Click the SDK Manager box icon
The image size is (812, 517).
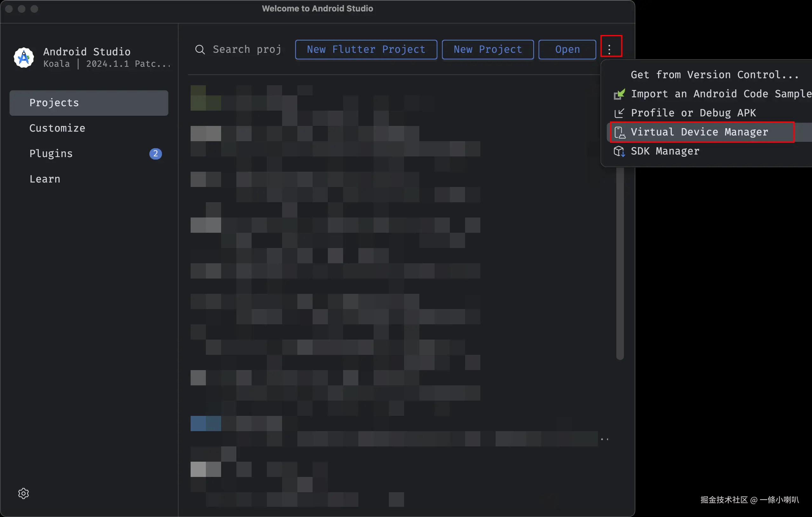(x=619, y=151)
